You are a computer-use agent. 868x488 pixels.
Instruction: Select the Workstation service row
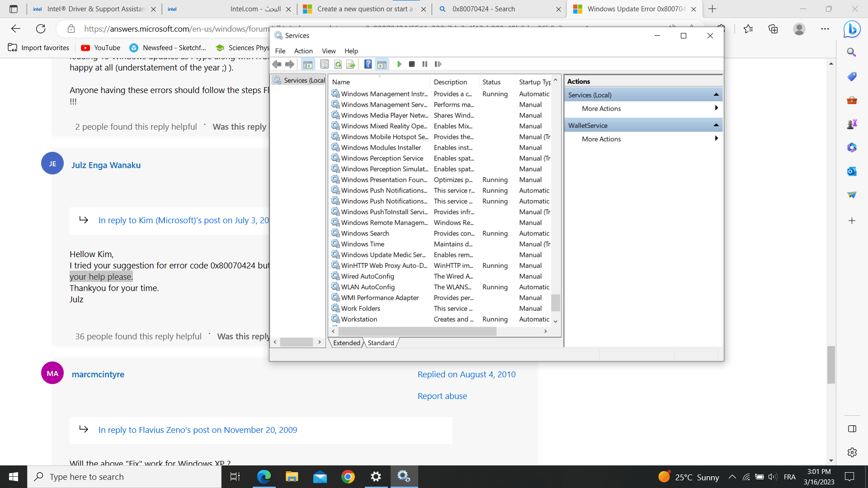tap(441, 319)
